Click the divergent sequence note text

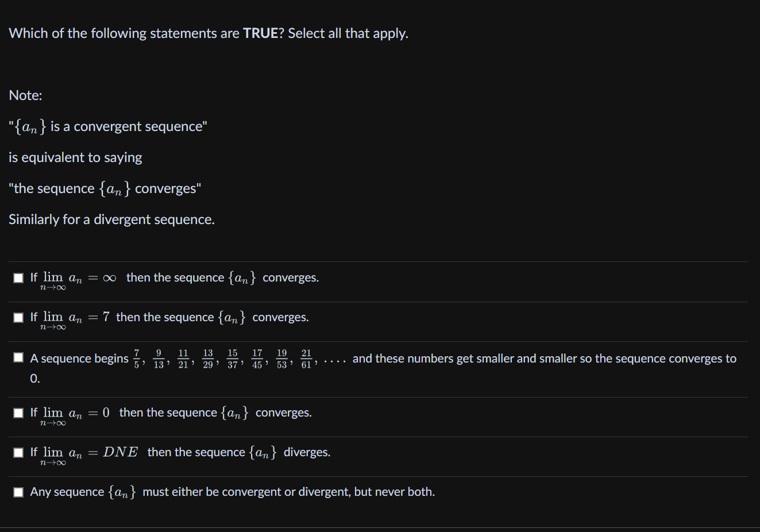[111, 219]
